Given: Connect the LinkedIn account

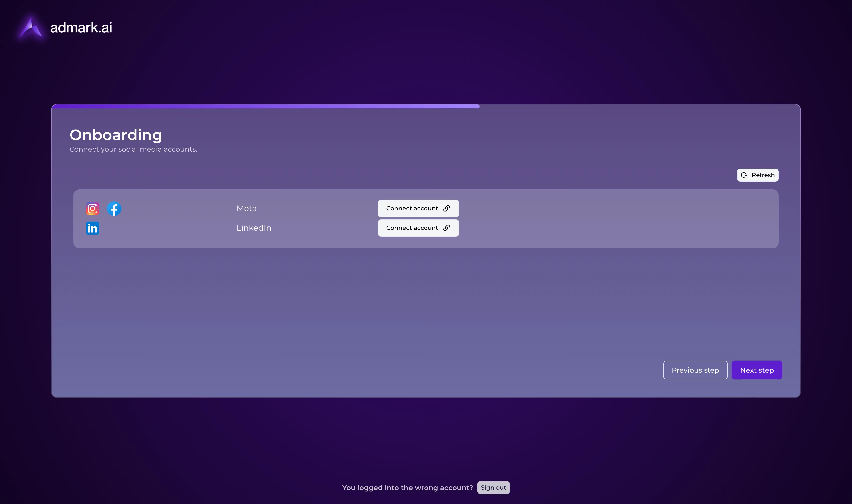Looking at the screenshot, I should click(x=418, y=228).
